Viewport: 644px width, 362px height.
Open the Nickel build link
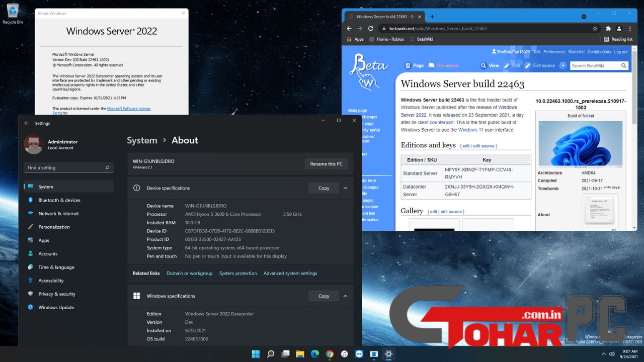pyautogui.click(x=588, y=116)
